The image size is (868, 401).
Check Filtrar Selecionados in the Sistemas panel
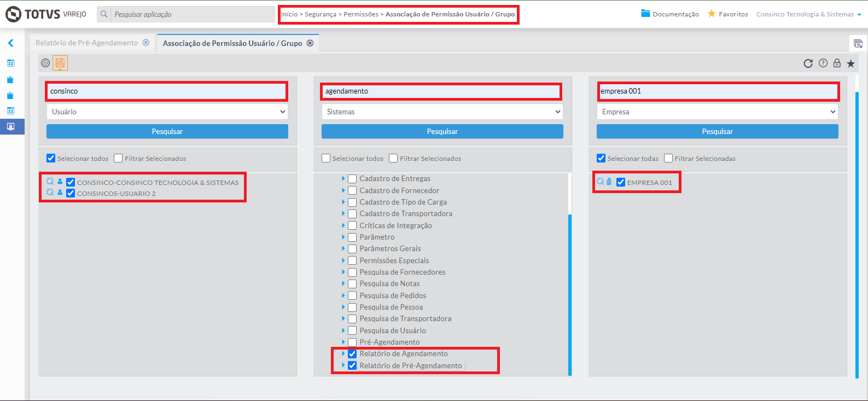(x=393, y=158)
